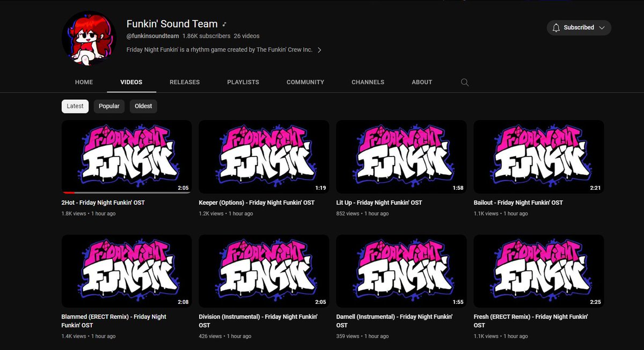Switch to the CHANNELS tab
This screenshot has width=644, height=350.
tap(368, 82)
